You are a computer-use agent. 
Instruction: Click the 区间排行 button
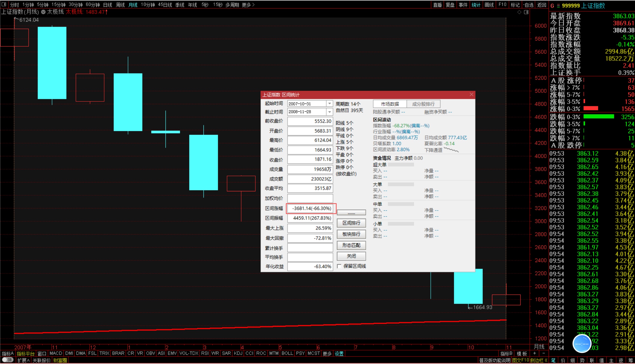click(351, 223)
